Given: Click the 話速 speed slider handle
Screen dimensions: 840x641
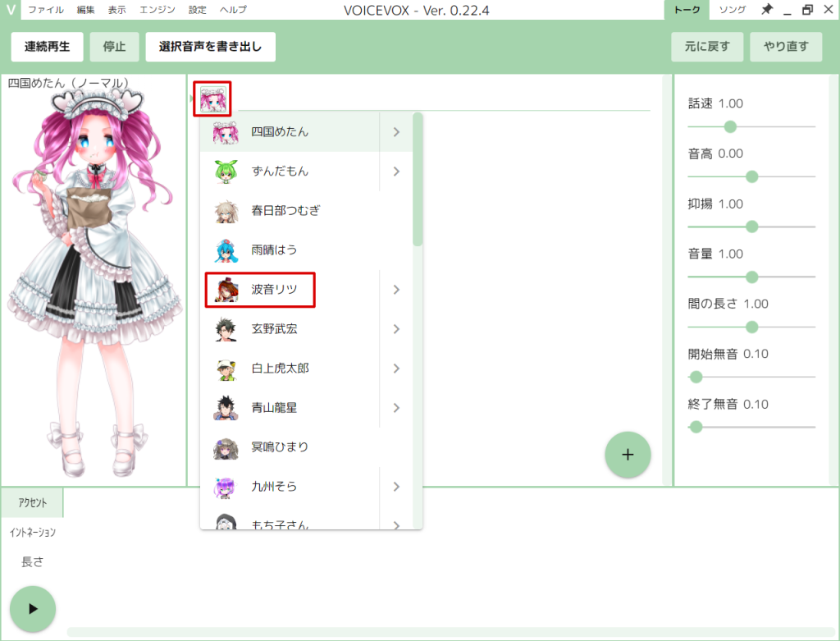Looking at the screenshot, I should coord(730,126).
